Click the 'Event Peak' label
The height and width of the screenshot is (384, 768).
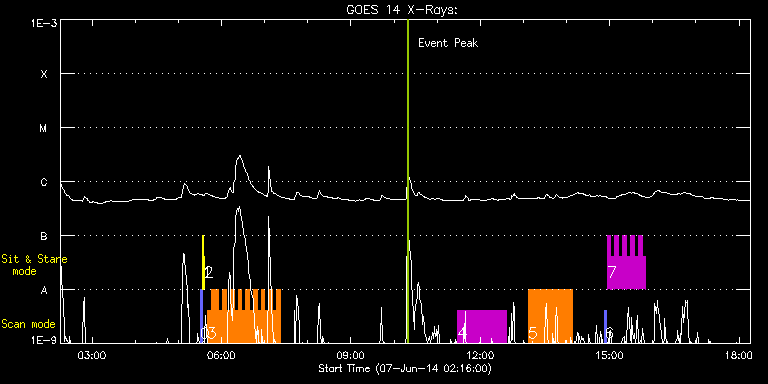(x=448, y=43)
